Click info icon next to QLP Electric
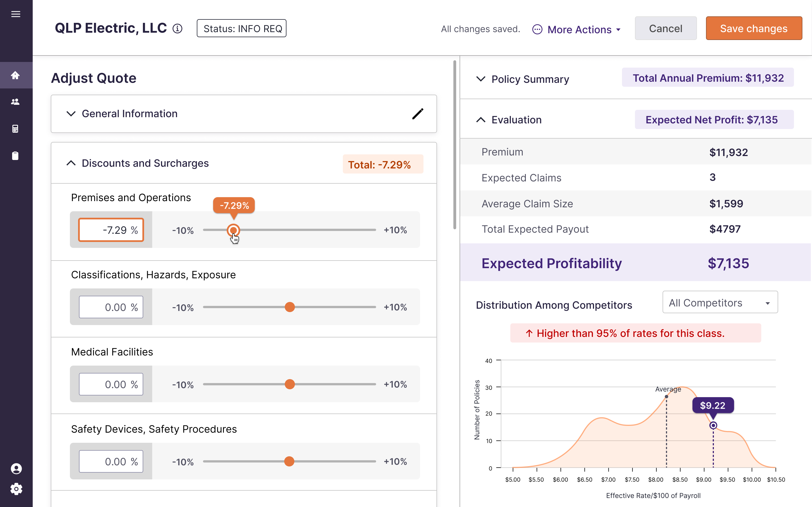The height and width of the screenshot is (507, 812). pyautogui.click(x=178, y=28)
